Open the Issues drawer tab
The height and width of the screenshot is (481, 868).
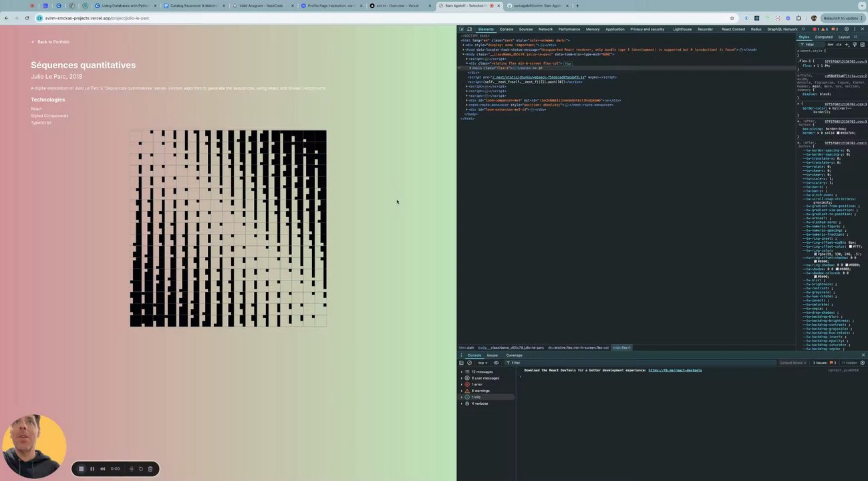tap(492, 355)
